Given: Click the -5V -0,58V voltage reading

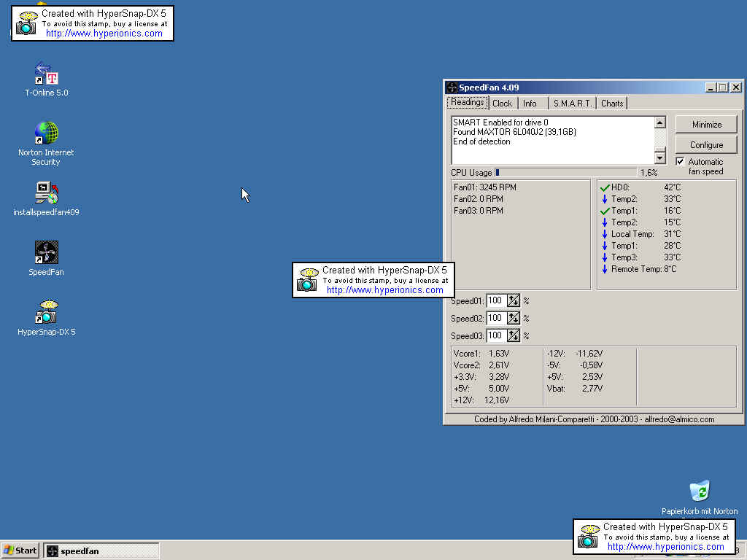Looking at the screenshot, I should pos(575,365).
